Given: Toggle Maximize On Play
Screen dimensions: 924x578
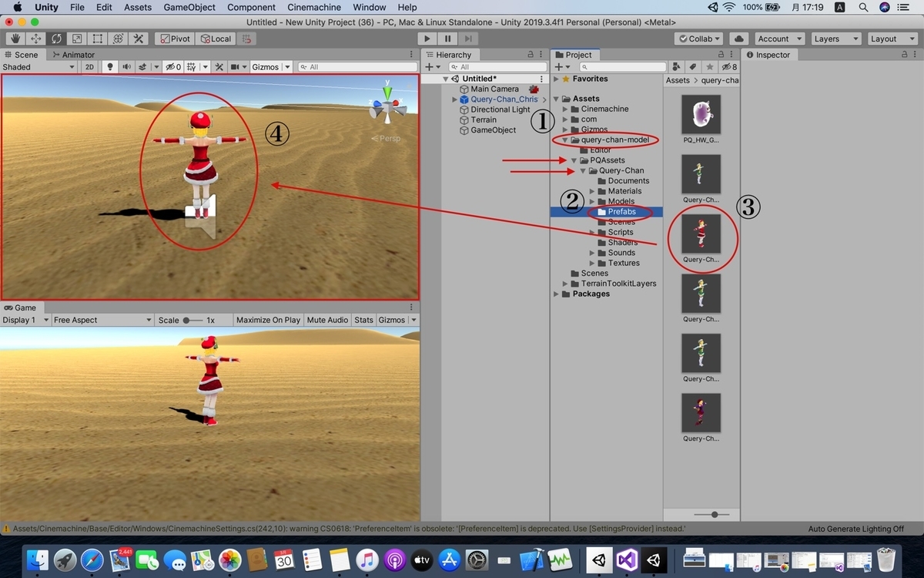Looking at the screenshot, I should pos(268,320).
